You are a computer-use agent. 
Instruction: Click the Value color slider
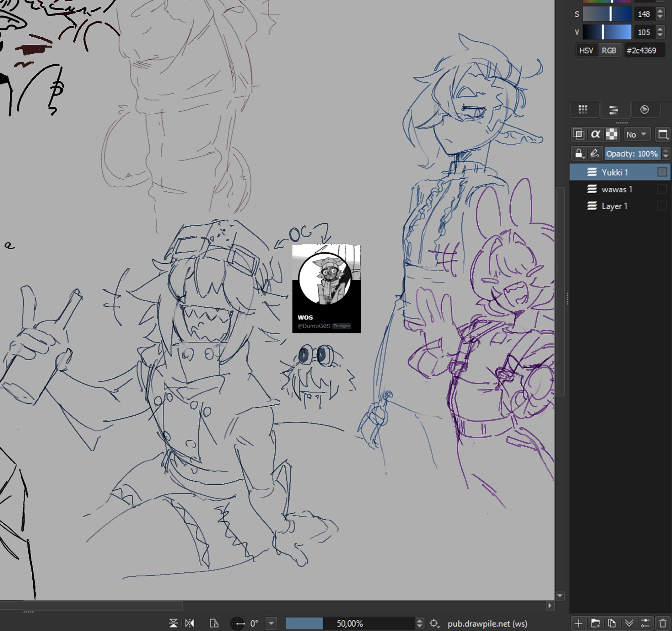point(607,33)
